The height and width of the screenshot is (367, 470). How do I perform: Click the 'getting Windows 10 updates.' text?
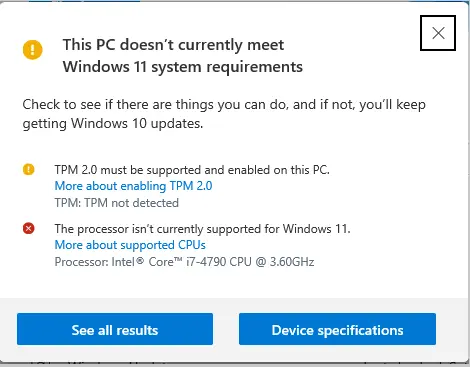pos(113,124)
